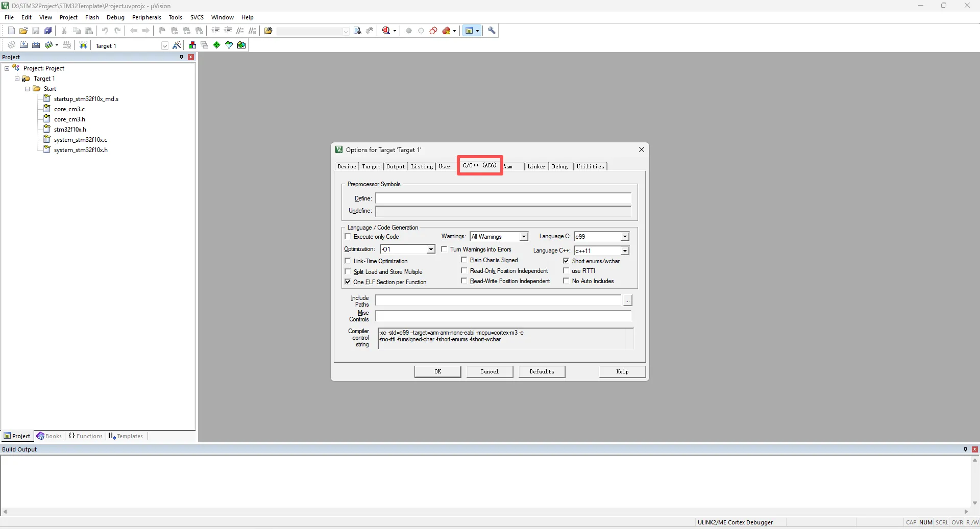Screen dimensions: 980x529
Task: Collapse Project: Project tree node
Action: tap(7, 68)
